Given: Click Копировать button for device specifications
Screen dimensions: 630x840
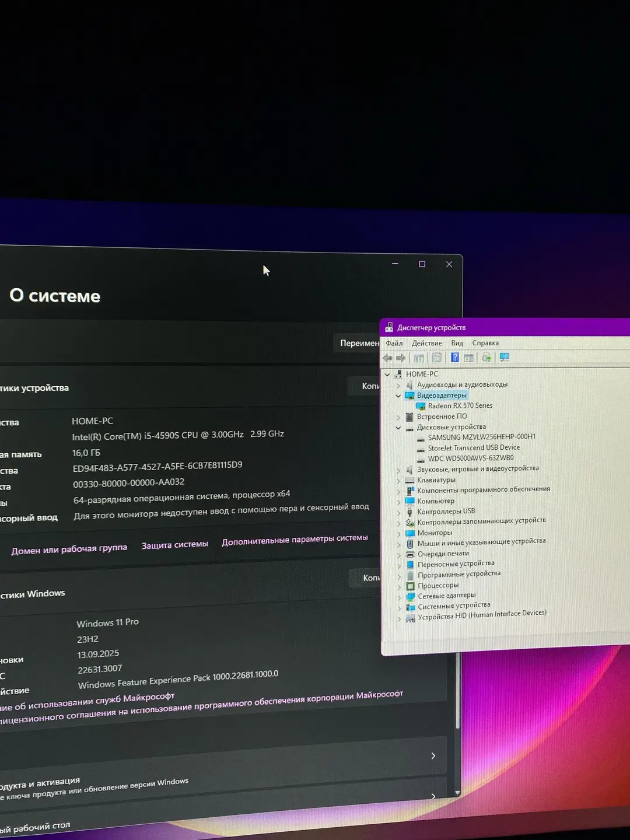Looking at the screenshot, I should coord(365,386).
